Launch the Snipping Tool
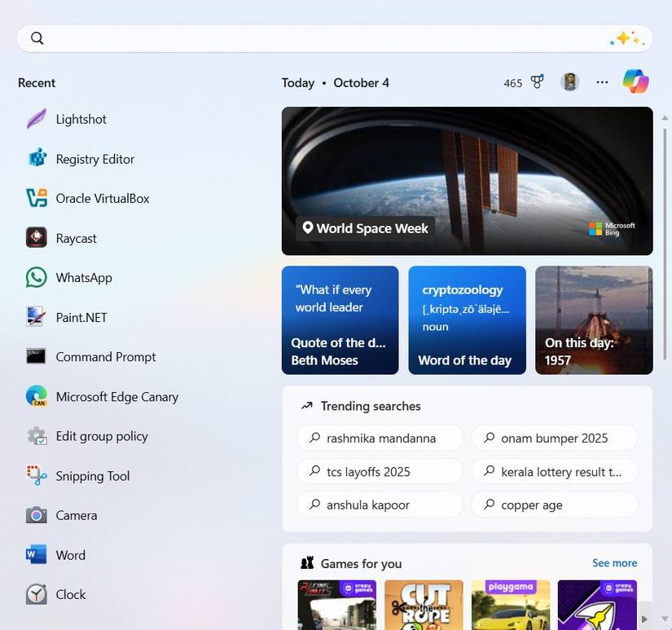The image size is (672, 630). coord(92,476)
